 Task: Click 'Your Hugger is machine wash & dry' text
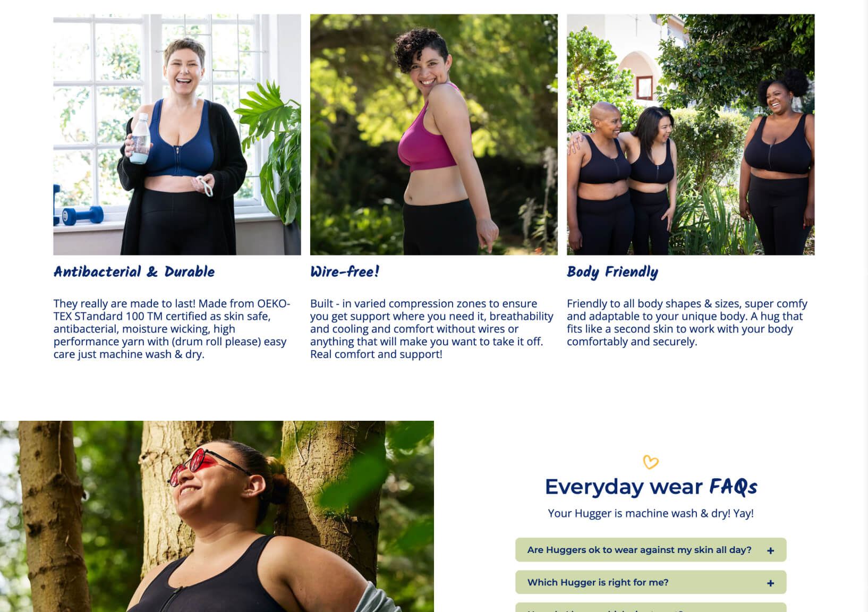tap(651, 513)
